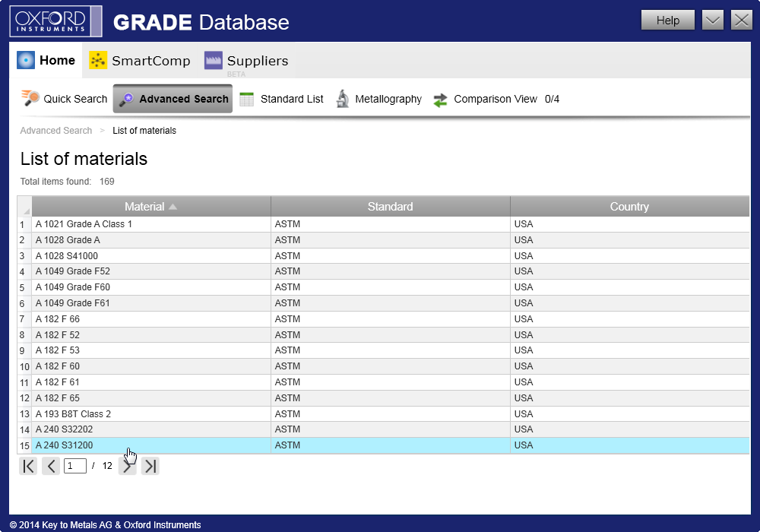This screenshot has height=532, width=760.
Task: Select material A 182 F 65
Action: (x=383, y=398)
